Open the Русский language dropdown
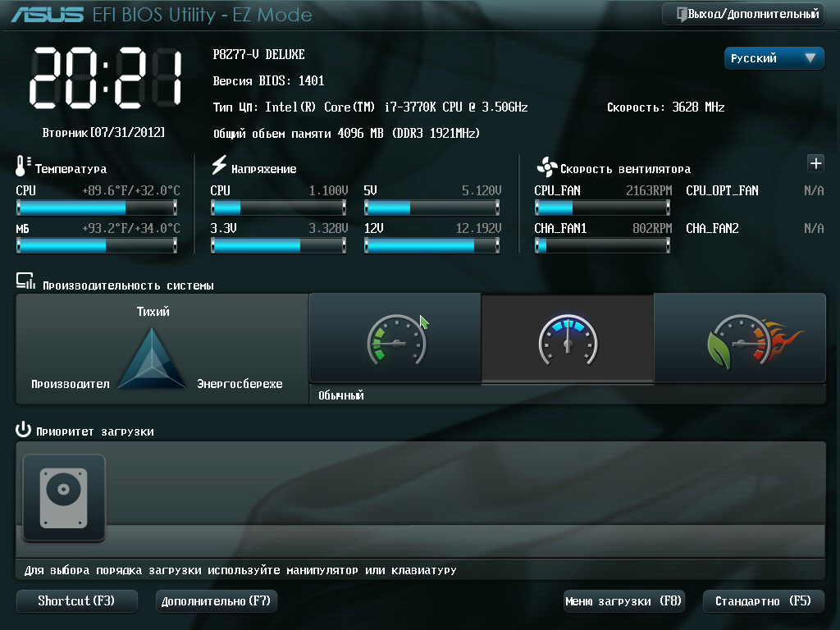840x630 pixels. [x=774, y=58]
